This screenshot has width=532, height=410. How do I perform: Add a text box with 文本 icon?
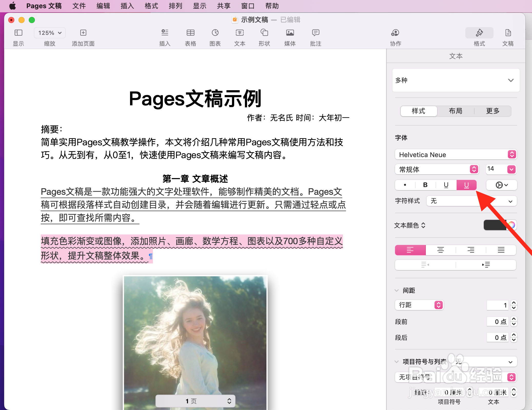240,33
